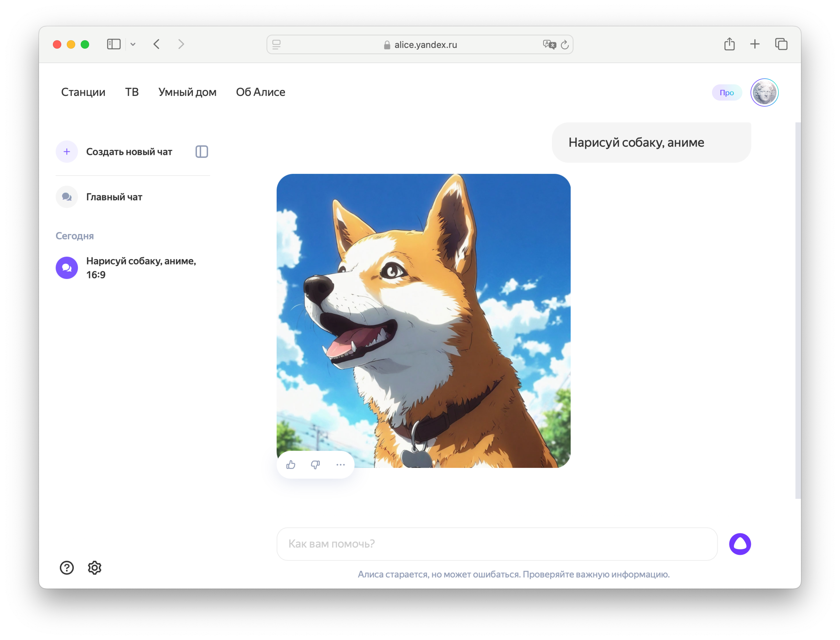Open the three-dots more options menu

coord(341,464)
